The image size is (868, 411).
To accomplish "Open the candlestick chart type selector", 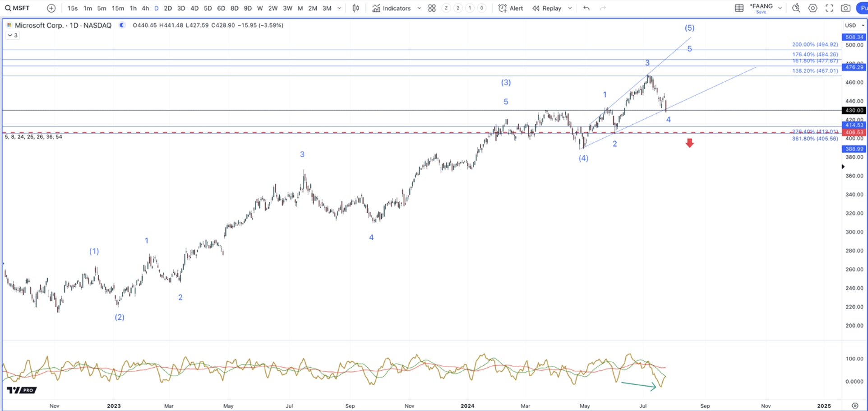I will tap(356, 8).
